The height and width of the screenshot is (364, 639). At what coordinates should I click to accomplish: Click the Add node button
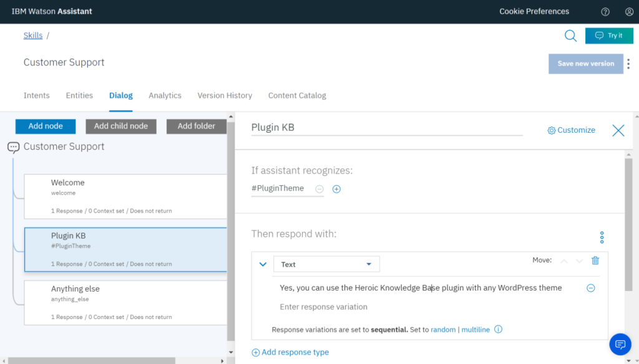pyautogui.click(x=46, y=126)
